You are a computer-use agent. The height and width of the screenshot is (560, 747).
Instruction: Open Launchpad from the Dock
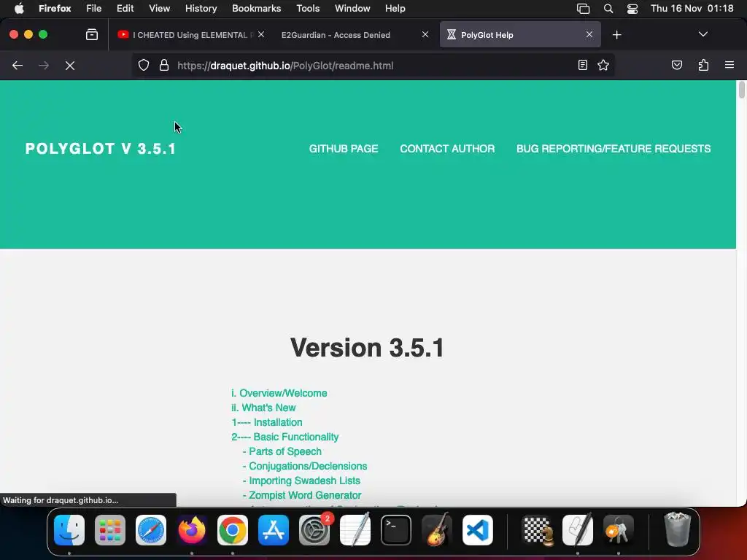click(110, 530)
